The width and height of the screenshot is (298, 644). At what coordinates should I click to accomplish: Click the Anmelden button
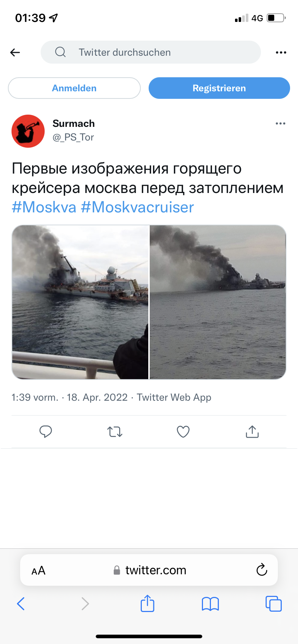coord(74,88)
